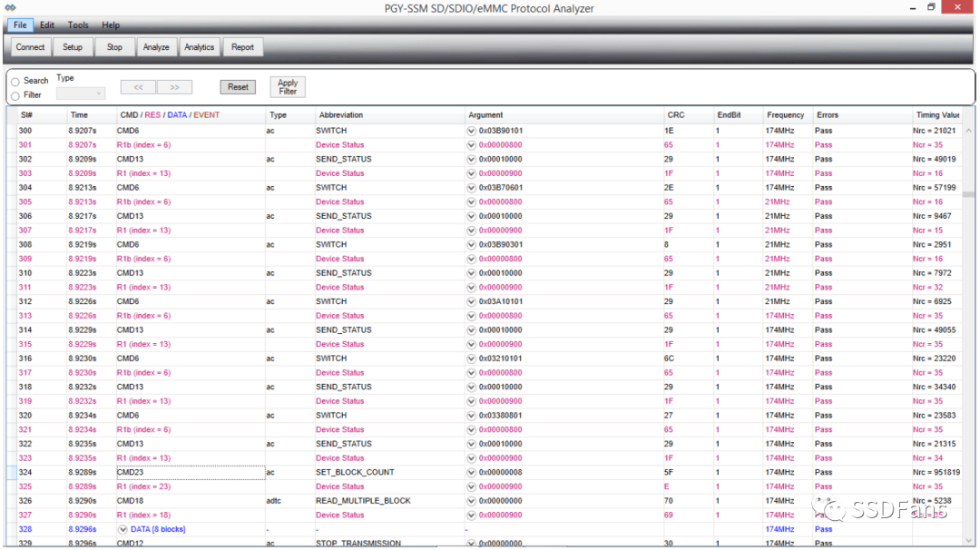Go to next search result (>>)
This screenshot has width=980, height=550.
(174, 87)
